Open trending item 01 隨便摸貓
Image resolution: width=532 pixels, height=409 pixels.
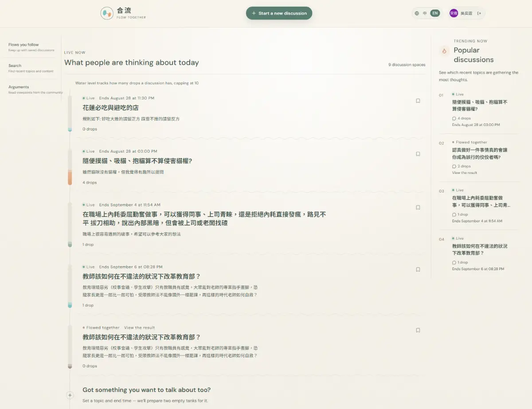pos(480,105)
